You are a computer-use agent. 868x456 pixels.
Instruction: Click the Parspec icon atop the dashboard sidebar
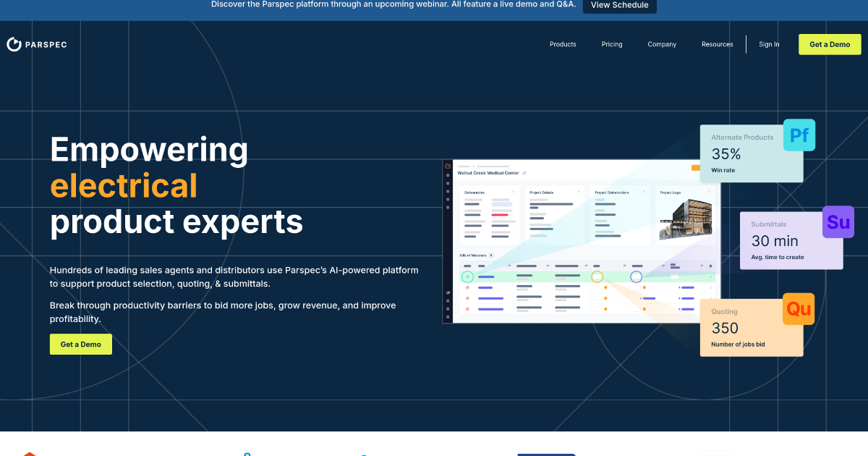pyautogui.click(x=448, y=166)
